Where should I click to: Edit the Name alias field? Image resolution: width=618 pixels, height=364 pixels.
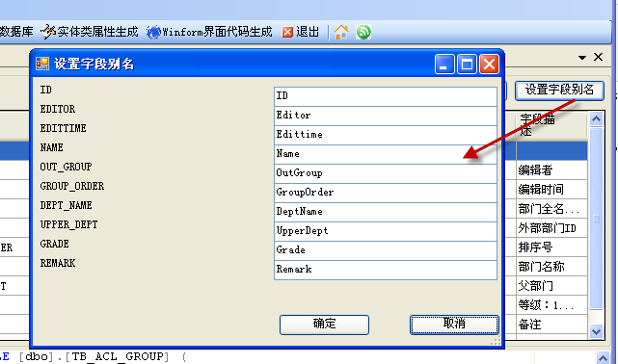click(386, 154)
